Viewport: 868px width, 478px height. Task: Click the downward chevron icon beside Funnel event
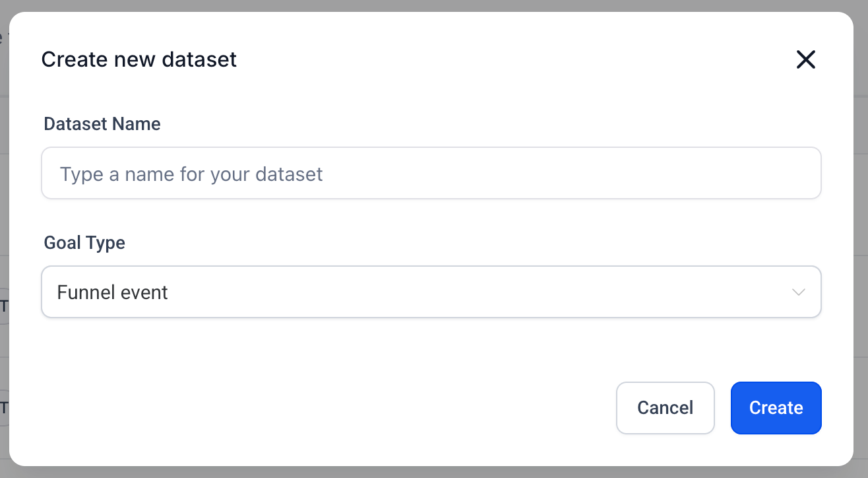(x=798, y=292)
